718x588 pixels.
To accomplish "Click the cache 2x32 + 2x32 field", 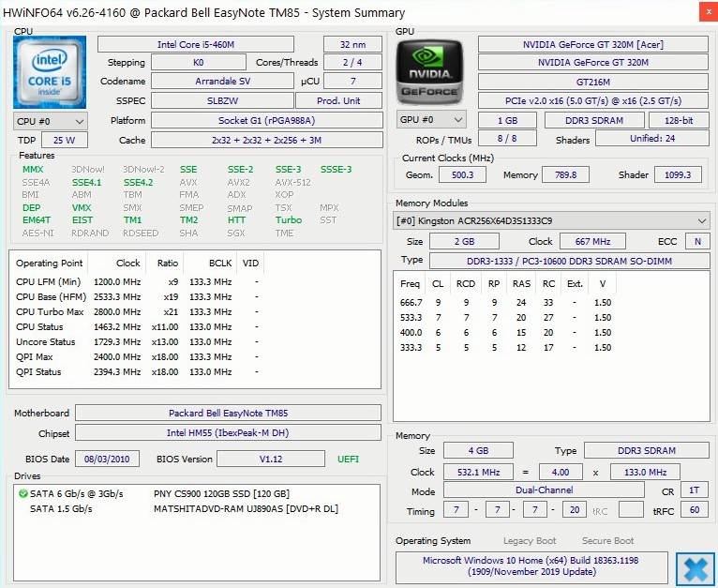I will pos(267,141).
